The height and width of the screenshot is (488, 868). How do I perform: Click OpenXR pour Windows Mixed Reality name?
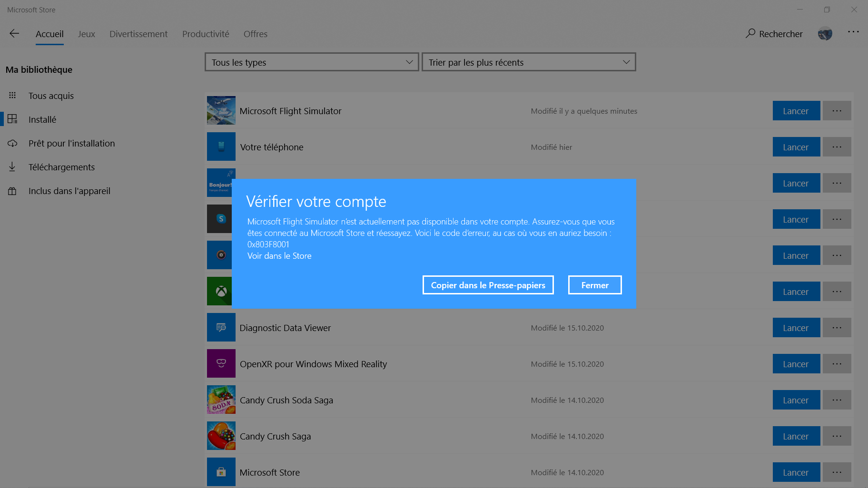click(x=314, y=364)
